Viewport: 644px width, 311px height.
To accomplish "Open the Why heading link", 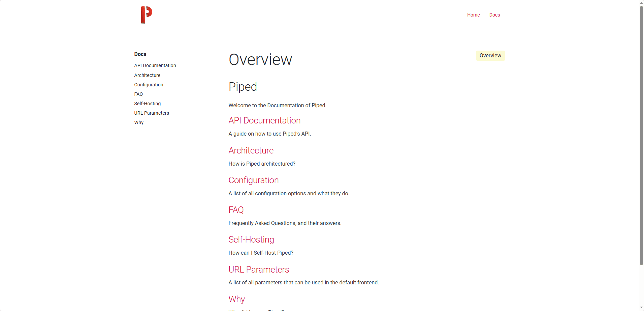I will (236, 299).
